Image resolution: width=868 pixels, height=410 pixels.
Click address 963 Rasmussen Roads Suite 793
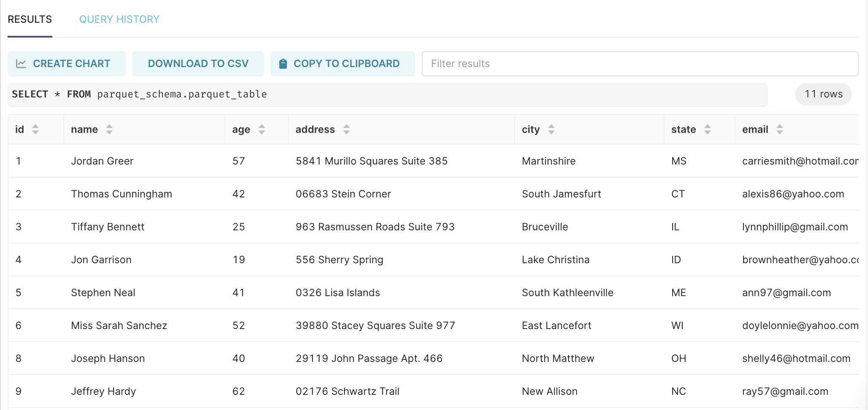pyautogui.click(x=375, y=227)
